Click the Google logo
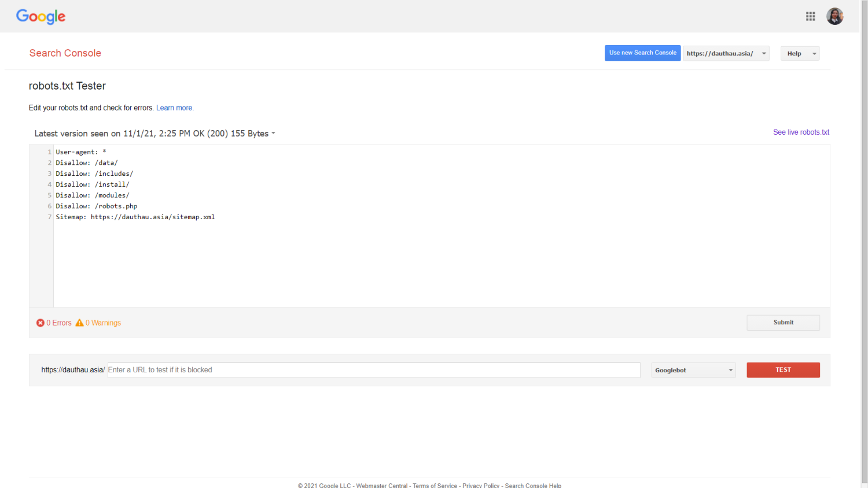 [x=41, y=16]
